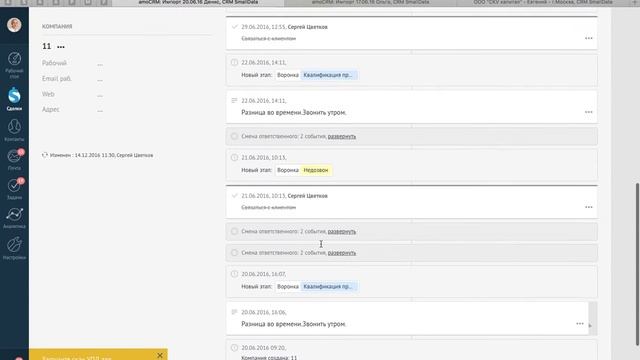Viewport: 640px width, 360px height.
Task: Click note text in 22.06.2016 14:11 entry
Action: [x=293, y=113]
